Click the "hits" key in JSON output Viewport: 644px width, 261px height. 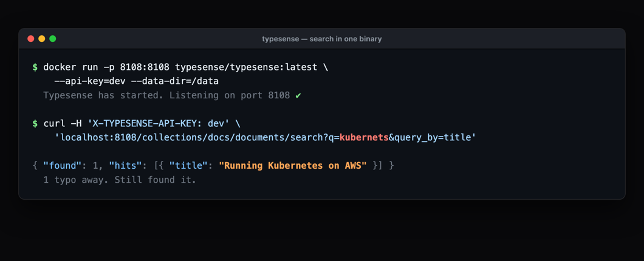pyautogui.click(x=125, y=166)
